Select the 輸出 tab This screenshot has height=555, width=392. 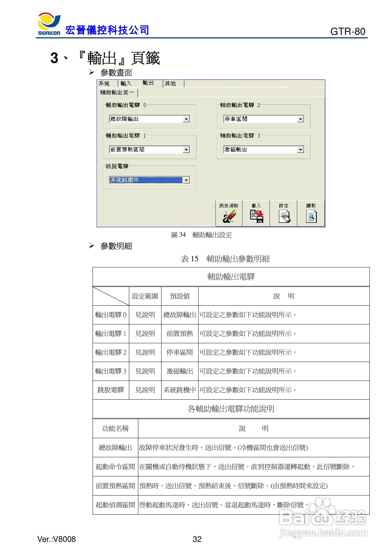[x=148, y=83]
